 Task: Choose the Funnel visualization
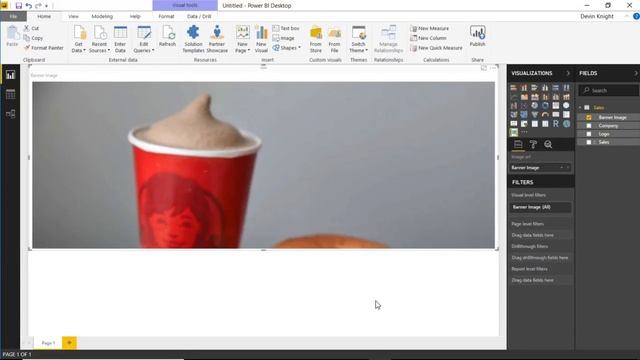pyautogui.click(x=535, y=114)
